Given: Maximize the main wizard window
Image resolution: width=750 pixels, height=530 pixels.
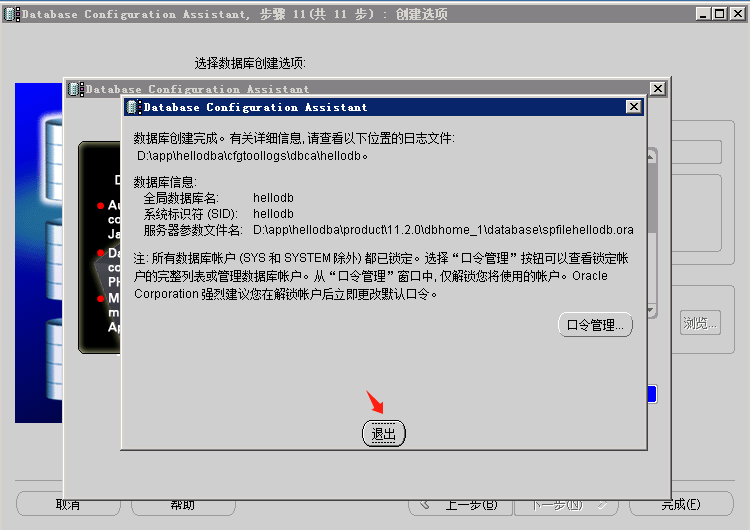Looking at the screenshot, I should [x=719, y=14].
